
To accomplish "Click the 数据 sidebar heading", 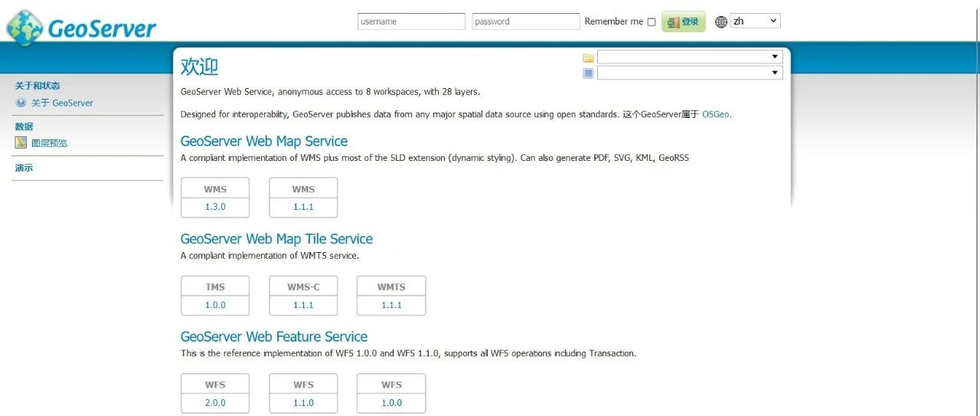I will click(24, 126).
